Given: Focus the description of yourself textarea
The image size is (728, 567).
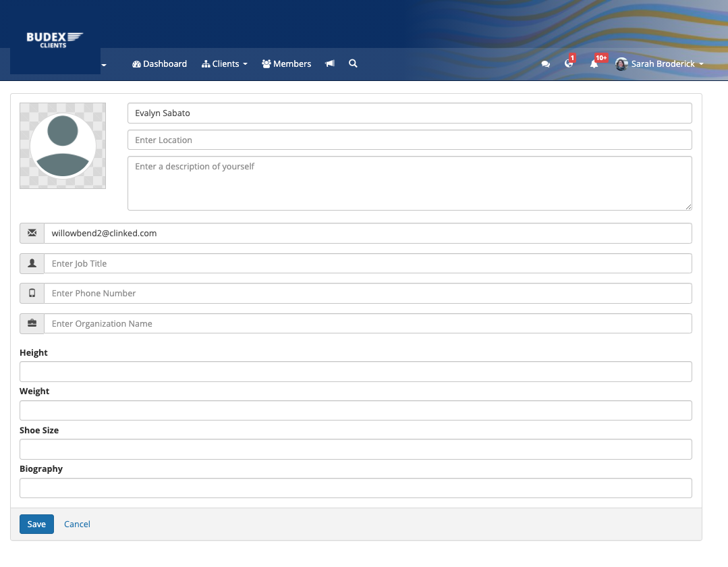Looking at the screenshot, I should (x=410, y=183).
